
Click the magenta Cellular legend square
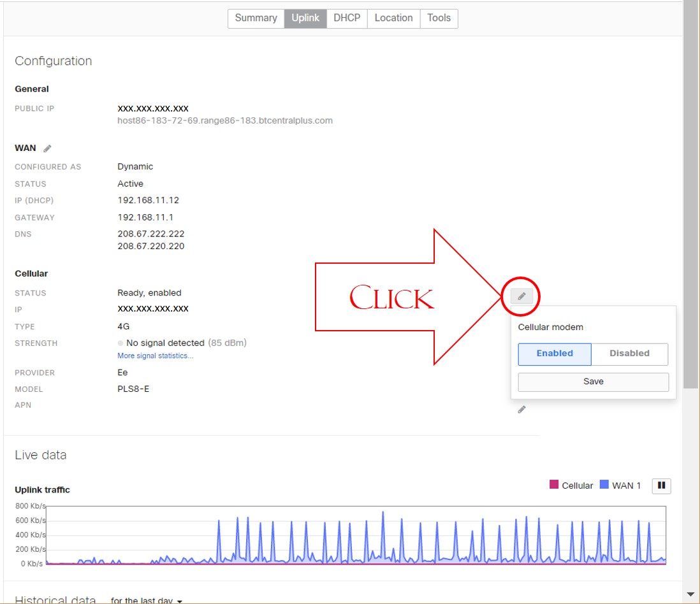coord(553,485)
